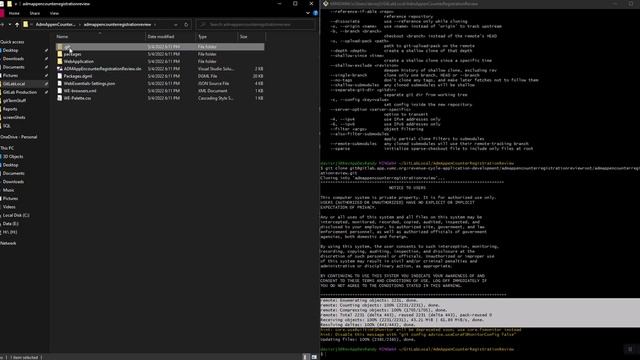Screen dimensions: 640x360
Task: Open Data (E:) drive
Action: pyautogui.click(x=11, y=224)
